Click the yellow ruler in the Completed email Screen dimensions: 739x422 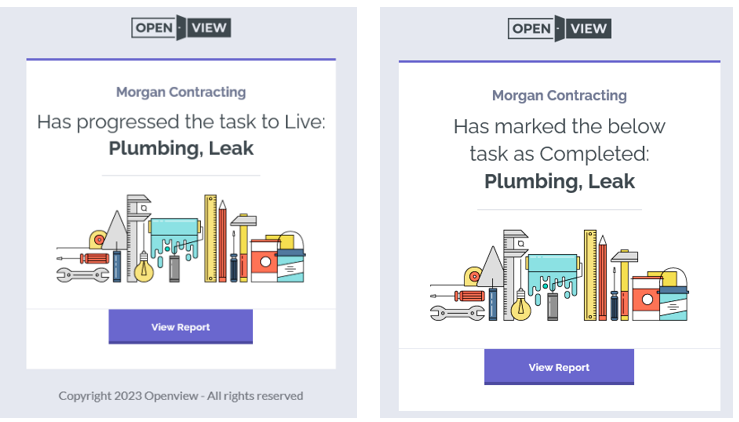tap(589, 274)
